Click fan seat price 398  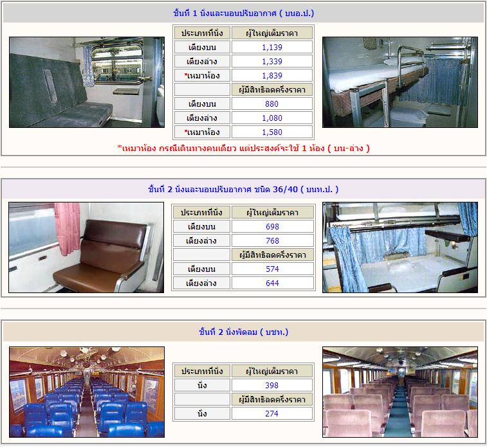(272, 385)
